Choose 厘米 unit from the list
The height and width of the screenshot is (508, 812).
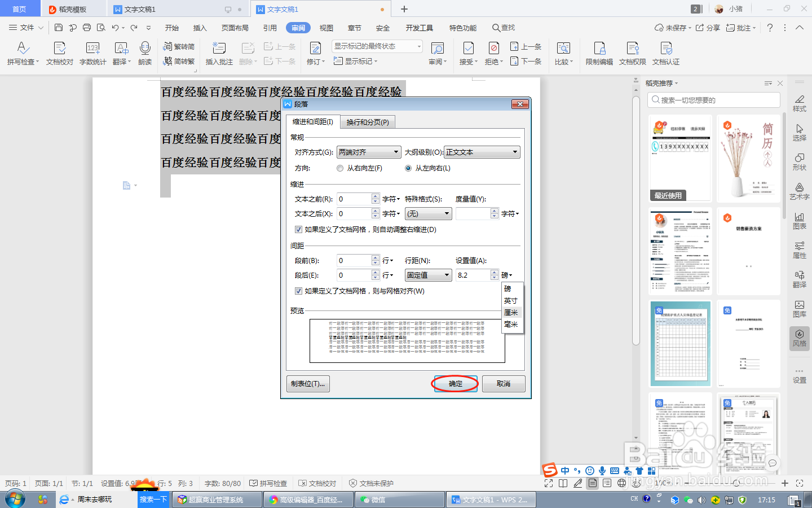pyautogui.click(x=513, y=313)
